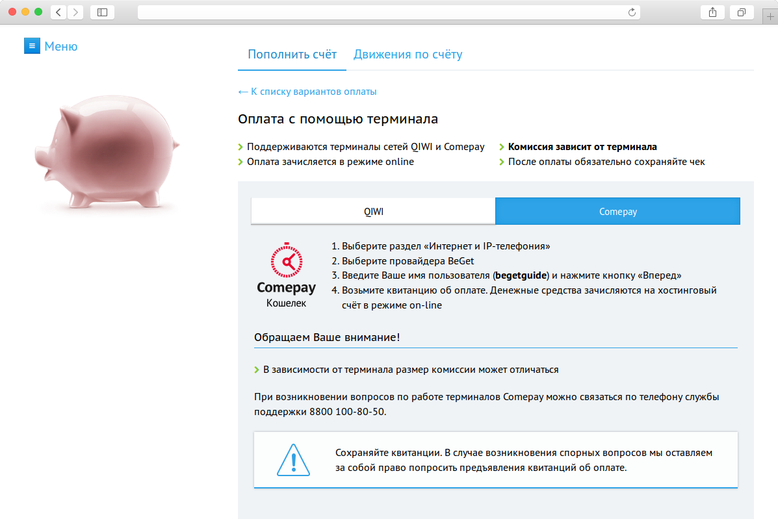778x532 pixels.
Task: Go back with browser back arrow
Action: [x=58, y=12]
